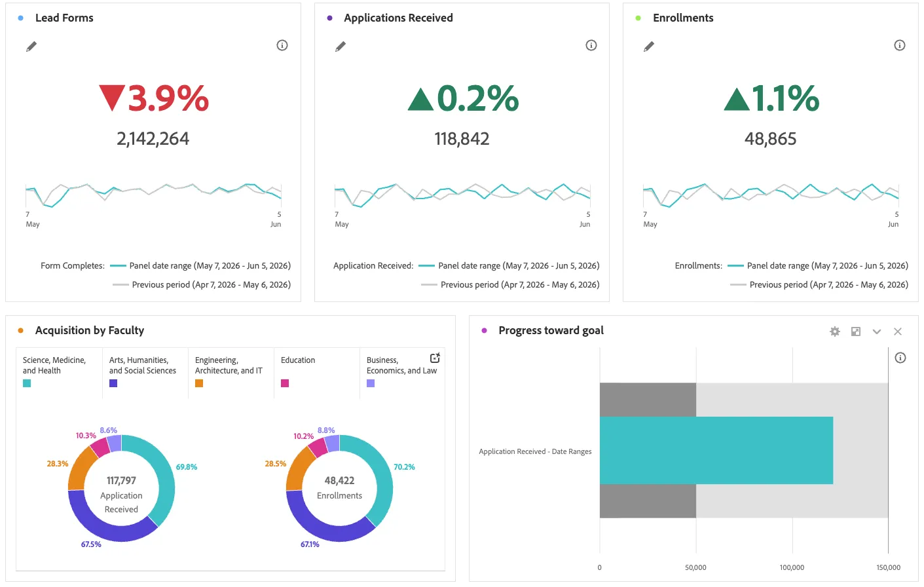924x587 pixels.
Task: Click the indigo Arts, Humanities swatch
Action: click(113, 383)
